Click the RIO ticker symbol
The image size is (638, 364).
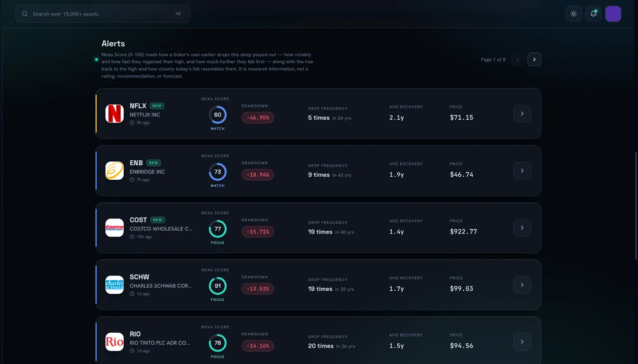pos(135,334)
